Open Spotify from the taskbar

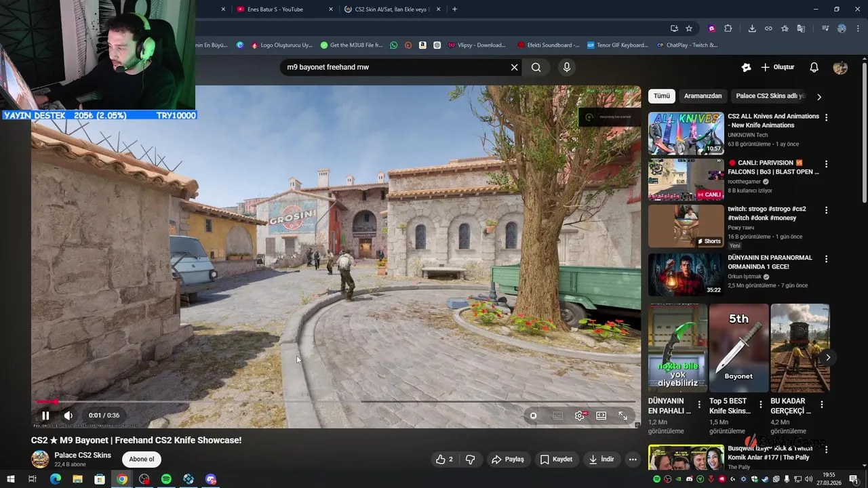(166, 479)
